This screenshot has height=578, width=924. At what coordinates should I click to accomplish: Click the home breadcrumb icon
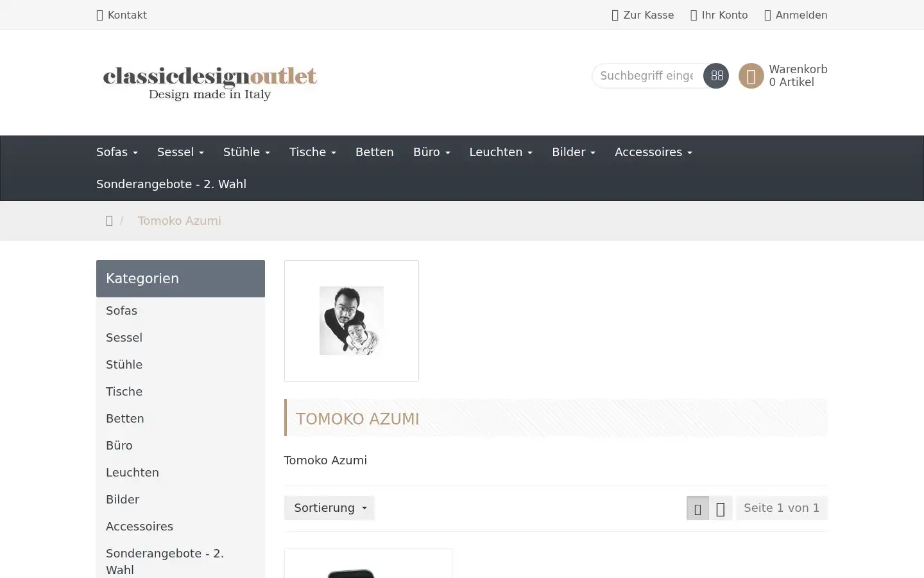pos(109,221)
